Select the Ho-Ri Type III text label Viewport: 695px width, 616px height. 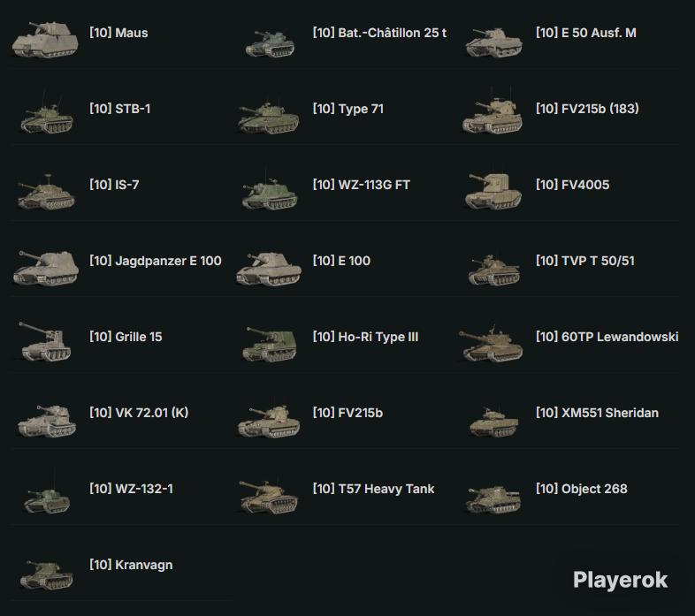(x=366, y=337)
